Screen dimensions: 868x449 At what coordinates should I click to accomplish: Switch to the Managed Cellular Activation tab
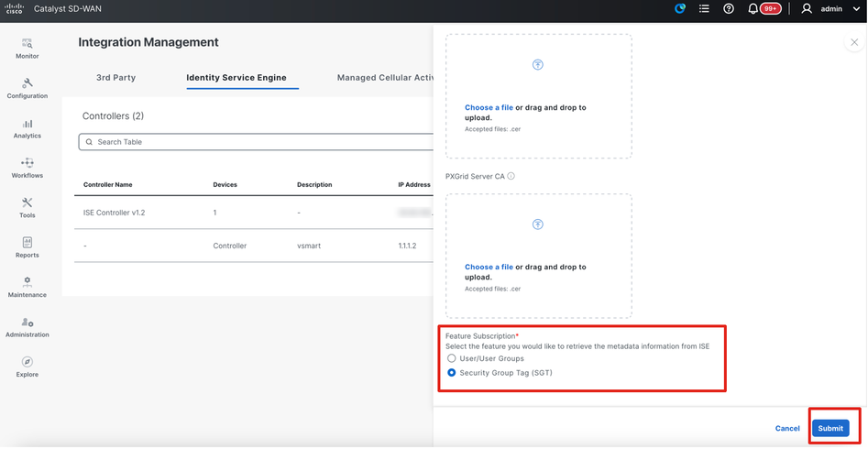(x=385, y=78)
